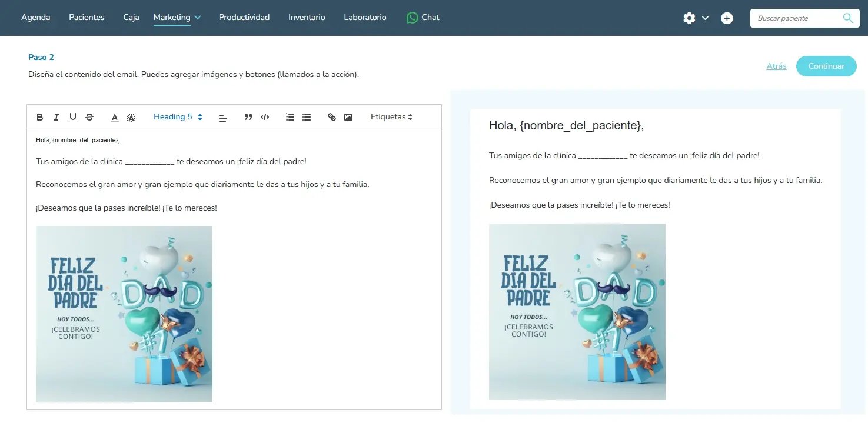Create a numbered list
The image size is (868, 433).
click(x=290, y=117)
